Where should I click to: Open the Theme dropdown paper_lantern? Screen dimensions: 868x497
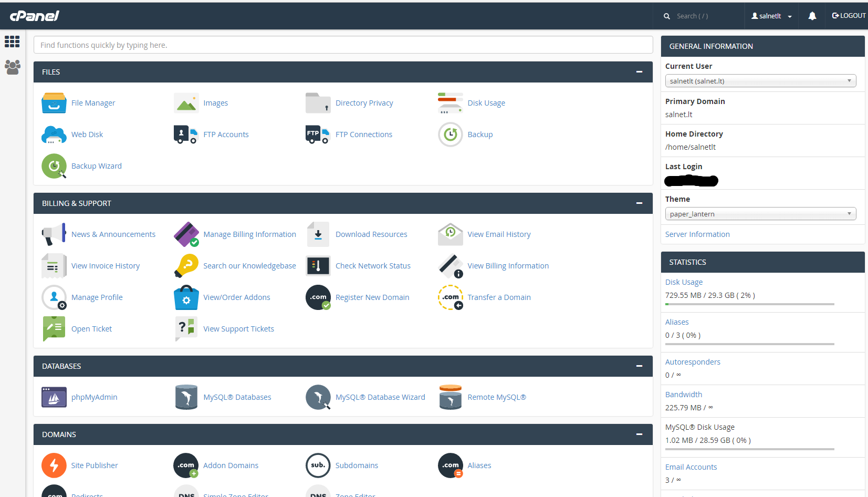pyautogui.click(x=760, y=214)
